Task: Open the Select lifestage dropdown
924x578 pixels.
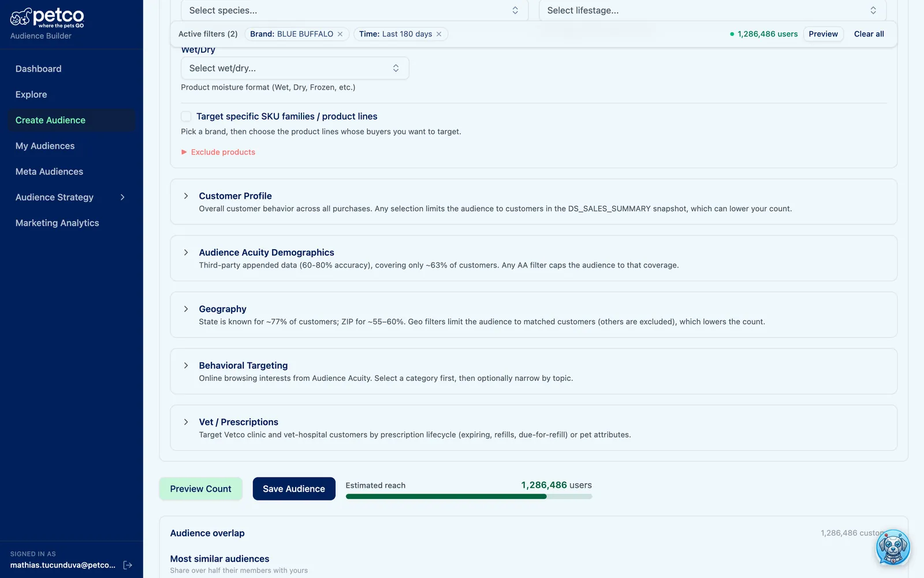Action: [713, 10]
